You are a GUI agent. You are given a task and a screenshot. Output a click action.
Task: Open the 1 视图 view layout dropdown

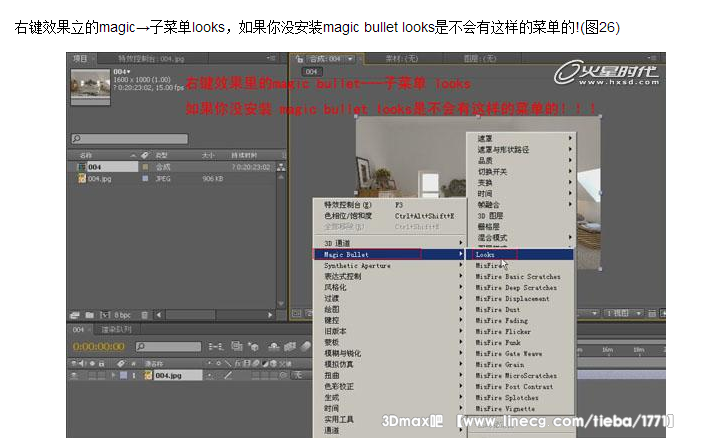point(624,313)
